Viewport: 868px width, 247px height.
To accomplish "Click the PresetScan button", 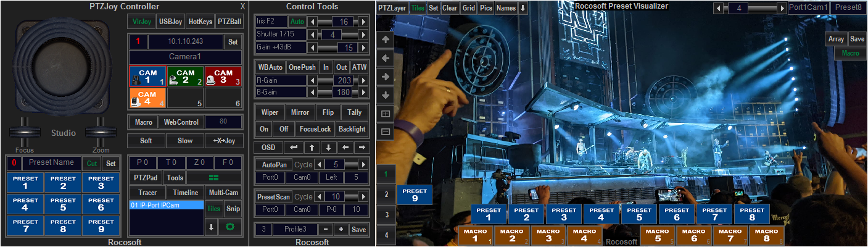I will click(273, 197).
